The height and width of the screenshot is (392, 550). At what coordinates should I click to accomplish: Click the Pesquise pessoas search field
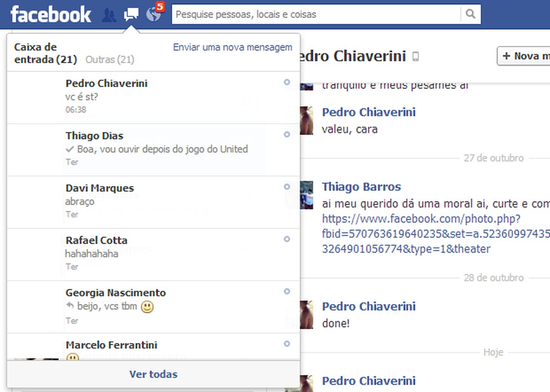(x=275, y=14)
